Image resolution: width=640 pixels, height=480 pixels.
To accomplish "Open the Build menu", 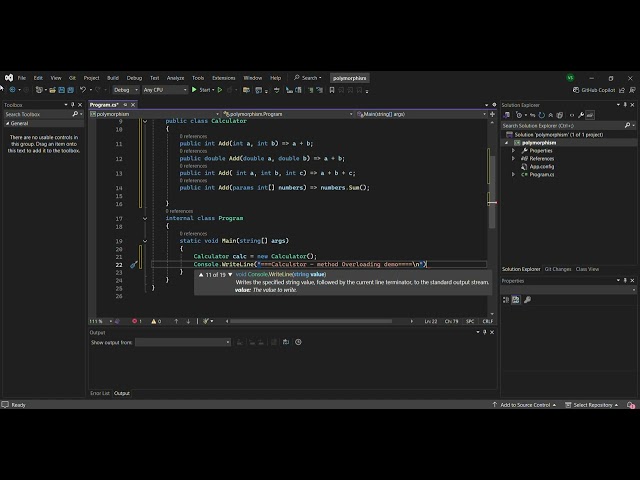I will [113, 78].
